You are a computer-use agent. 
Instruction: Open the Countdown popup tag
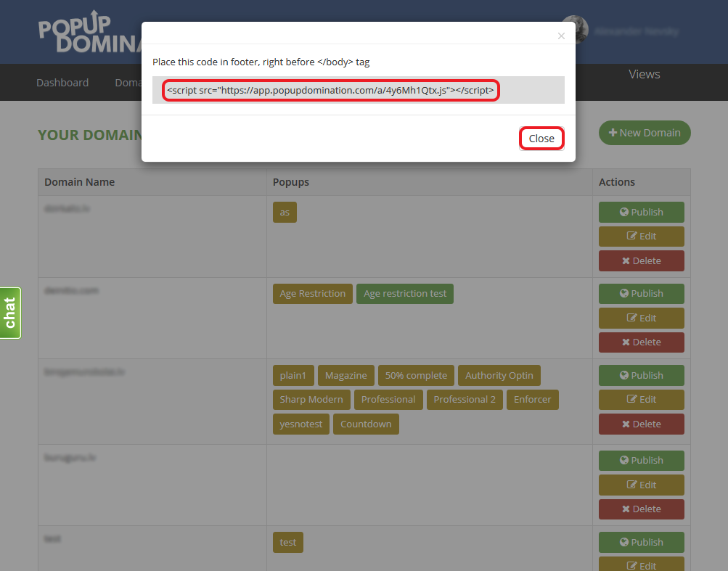pyautogui.click(x=366, y=424)
